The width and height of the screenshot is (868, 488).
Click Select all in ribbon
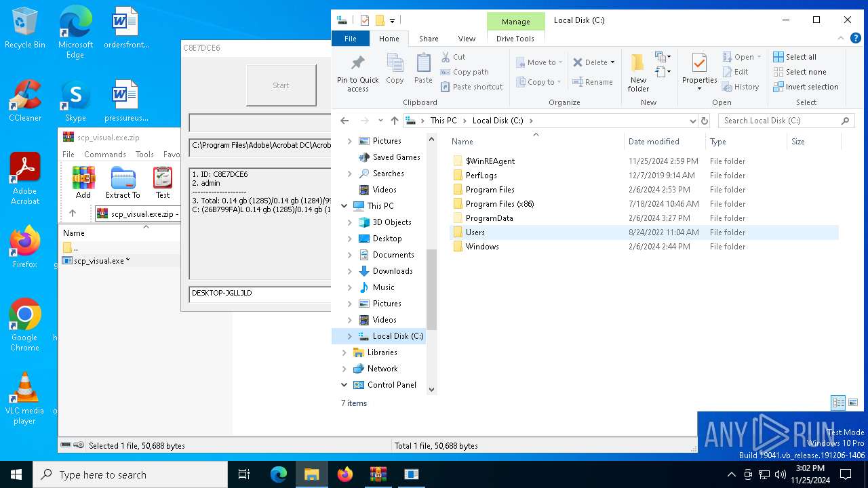pos(795,57)
